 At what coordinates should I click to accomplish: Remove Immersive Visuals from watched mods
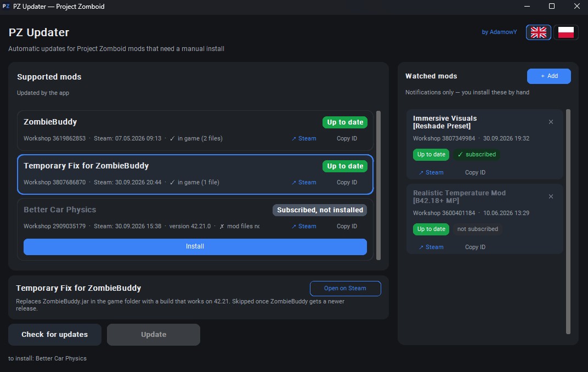coord(551,122)
